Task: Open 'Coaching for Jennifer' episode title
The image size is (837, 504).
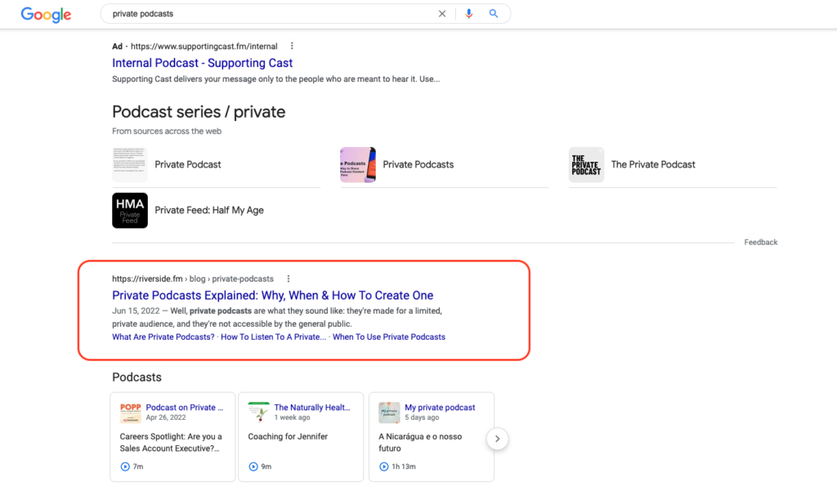Action: click(x=288, y=437)
